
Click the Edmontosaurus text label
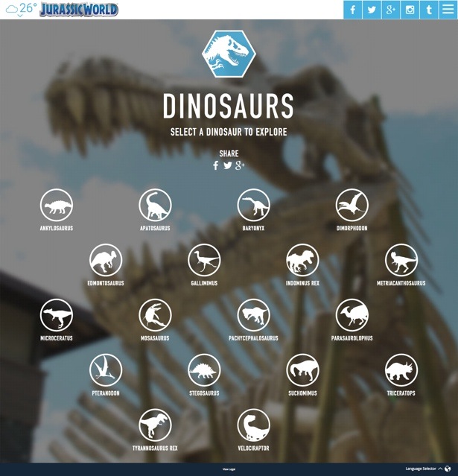coord(106,283)
